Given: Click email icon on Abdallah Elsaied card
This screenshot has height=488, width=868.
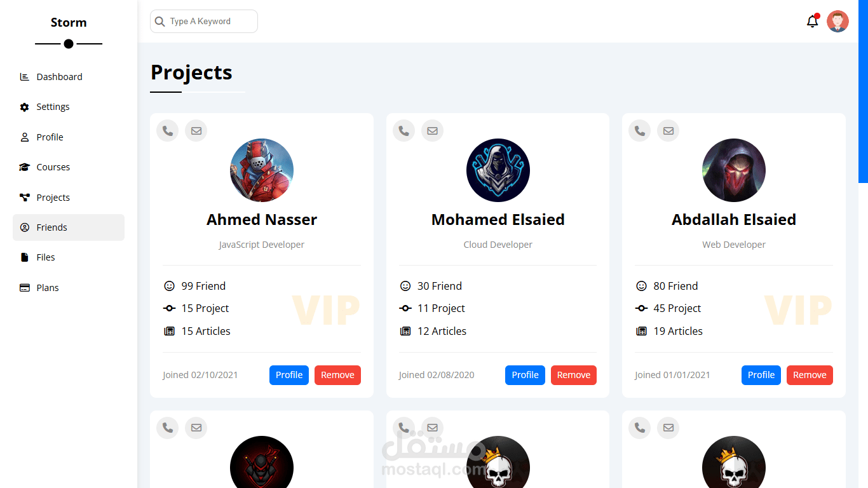Looking at the screenshot, I should 668,131.
